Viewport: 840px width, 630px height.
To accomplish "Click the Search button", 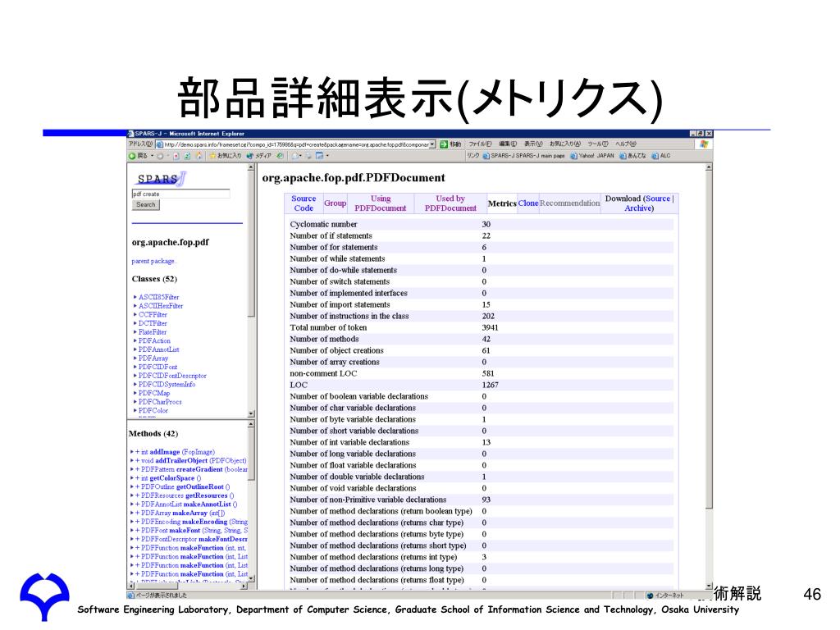I will coord(146,204).
